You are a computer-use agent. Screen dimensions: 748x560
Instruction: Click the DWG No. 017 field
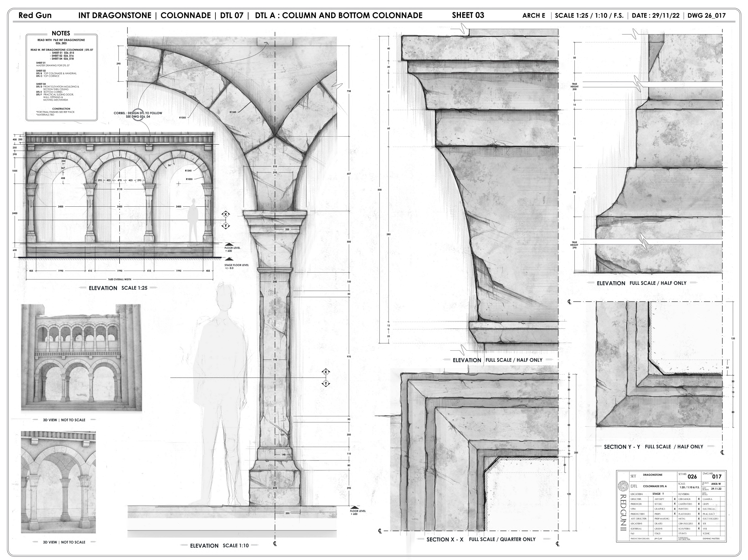coord(716,476)
